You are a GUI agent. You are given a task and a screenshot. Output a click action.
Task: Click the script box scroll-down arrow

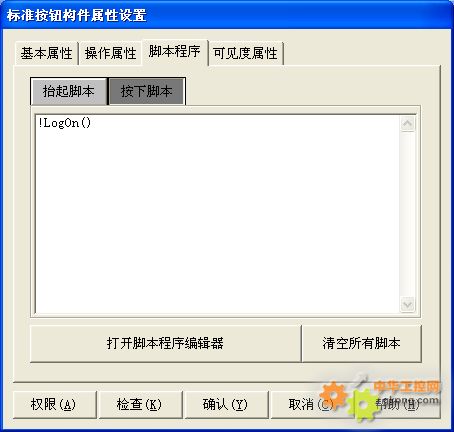(407, 305)
